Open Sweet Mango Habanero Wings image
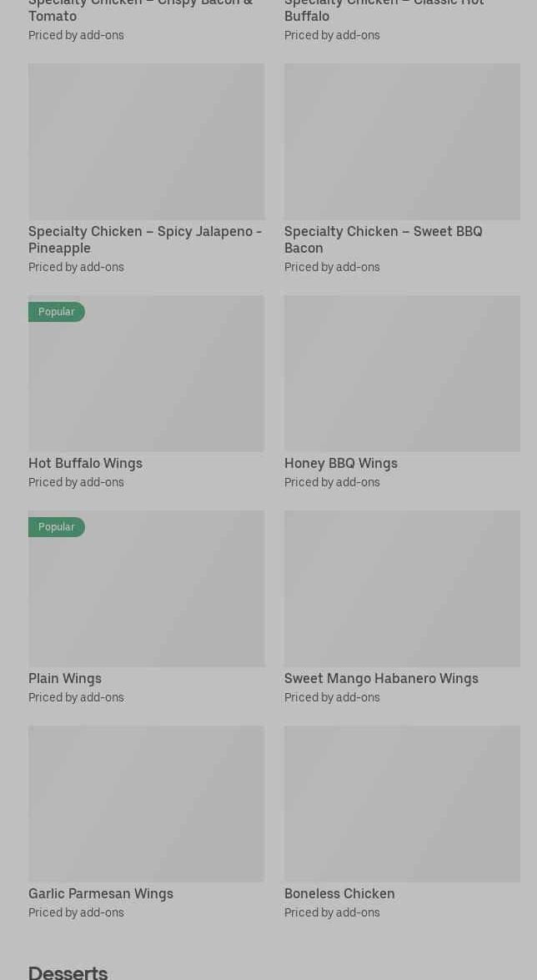 pos(402,588)
